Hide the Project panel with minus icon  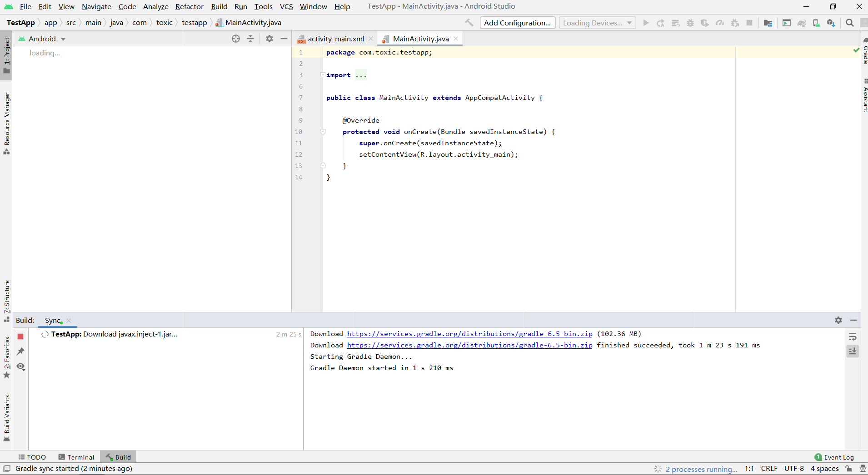[284, 39]
